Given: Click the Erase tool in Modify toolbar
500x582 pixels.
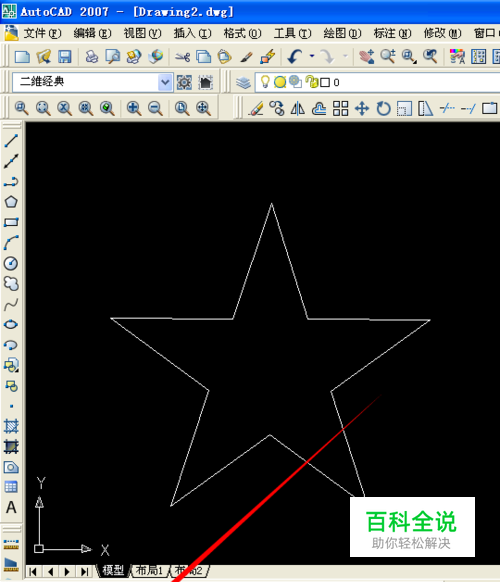Looking at the screenshot, I should 256,109.
